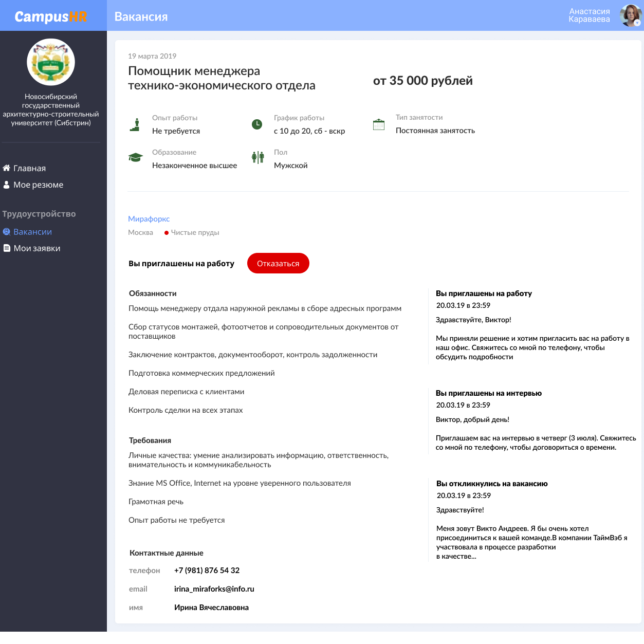
Task: Click the Образование graduation cap icon
Action: (135, 157)
